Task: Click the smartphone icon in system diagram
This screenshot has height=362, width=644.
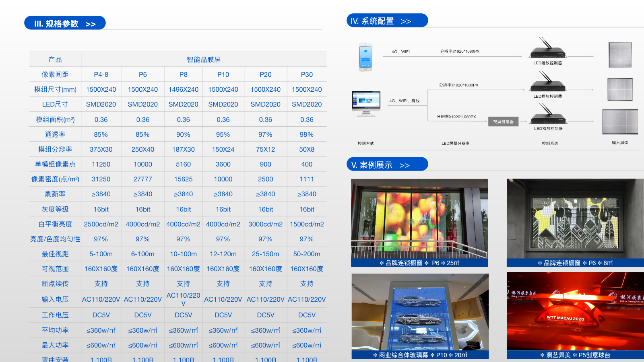Action: tap(365, 57)
